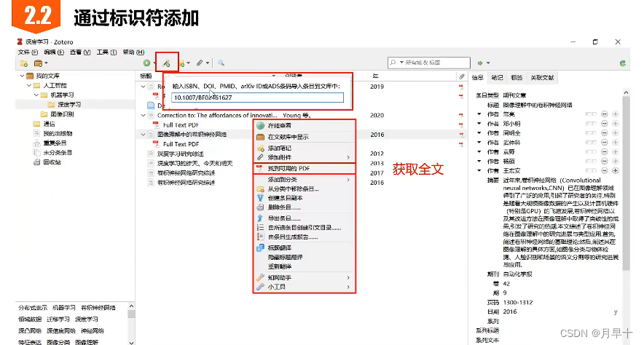Click the library search field

(x=429, y=63)
